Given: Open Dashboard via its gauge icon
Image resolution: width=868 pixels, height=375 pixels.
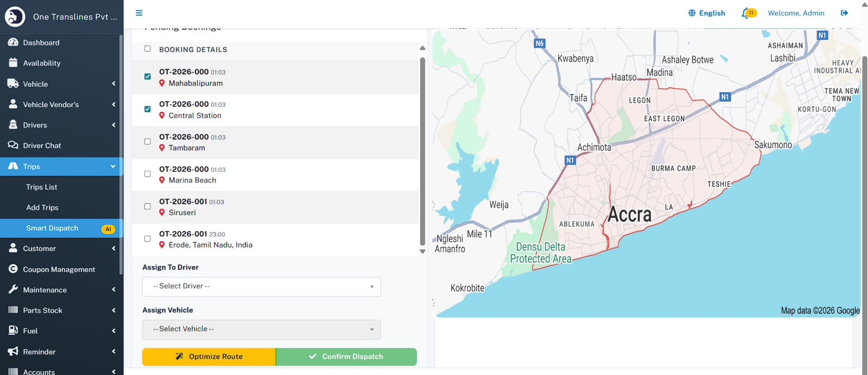Looking at the screenshot, I should (x=13, y=42).
